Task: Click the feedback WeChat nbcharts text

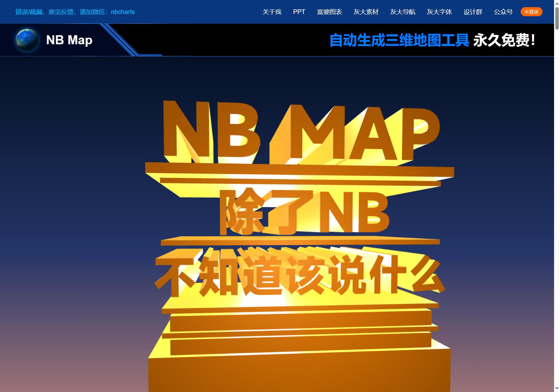Action: (75, 12)
